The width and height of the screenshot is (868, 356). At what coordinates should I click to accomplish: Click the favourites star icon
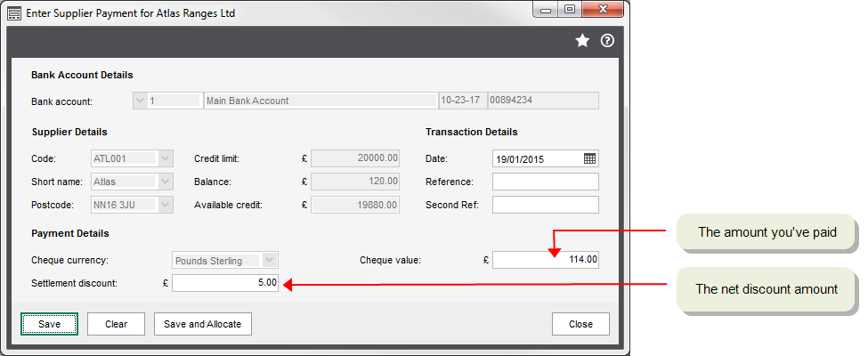[x=582, y=40]
